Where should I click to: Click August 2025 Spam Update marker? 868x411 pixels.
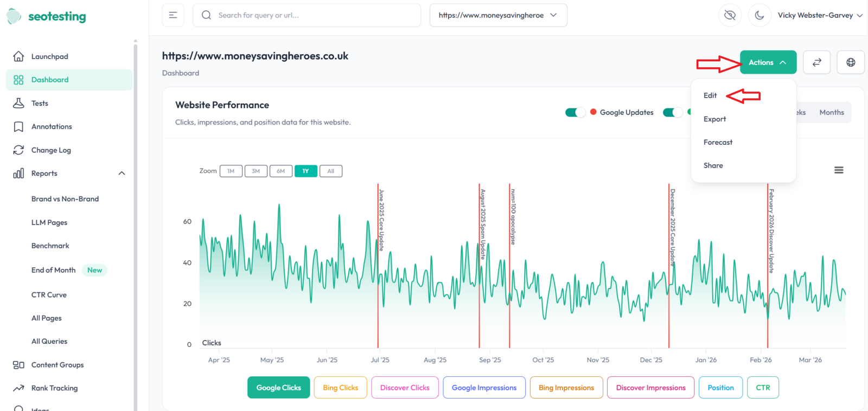(482, 224)
